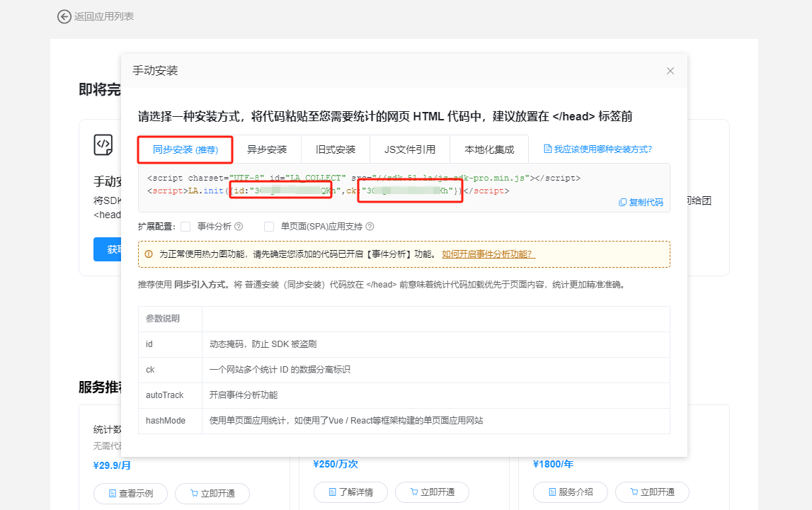Click the warning info icon in the heatmap notice
This screenshot has height=510, width=812.
[149, 254]
